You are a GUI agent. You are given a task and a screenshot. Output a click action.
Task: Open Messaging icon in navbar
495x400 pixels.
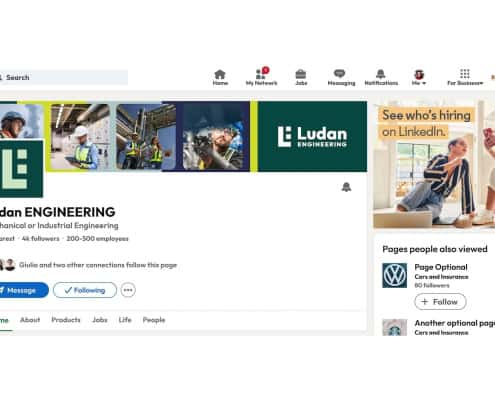(x=341, y=77)
